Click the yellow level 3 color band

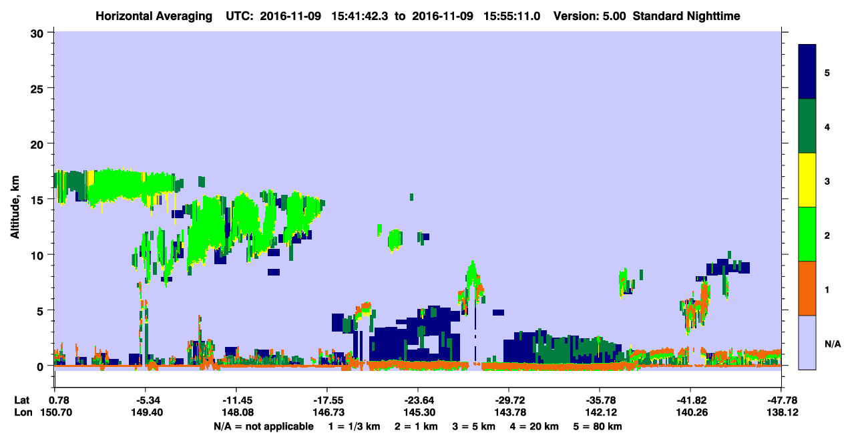[807, 180]
